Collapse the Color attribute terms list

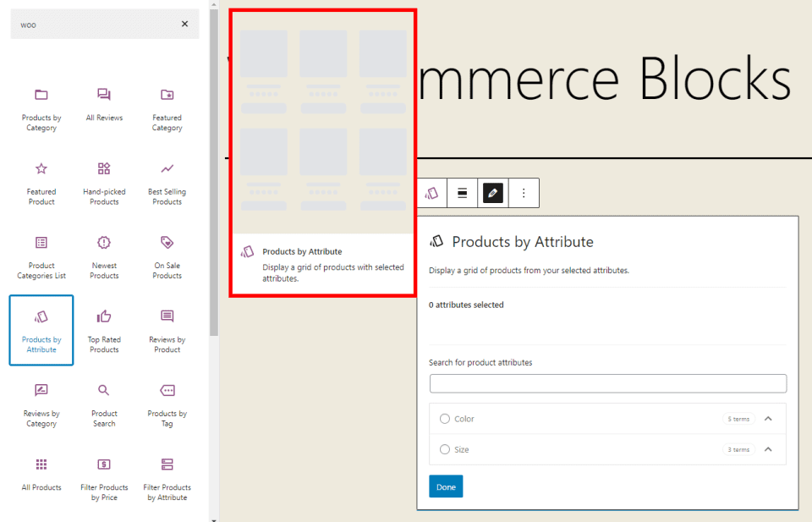[x=768, y=418]
